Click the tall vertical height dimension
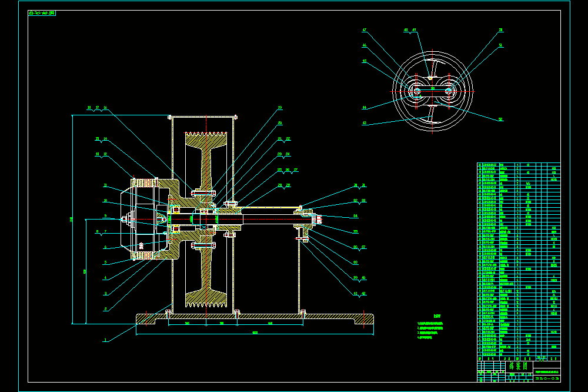This screenshot has height=392, width=588. (72, 220)
